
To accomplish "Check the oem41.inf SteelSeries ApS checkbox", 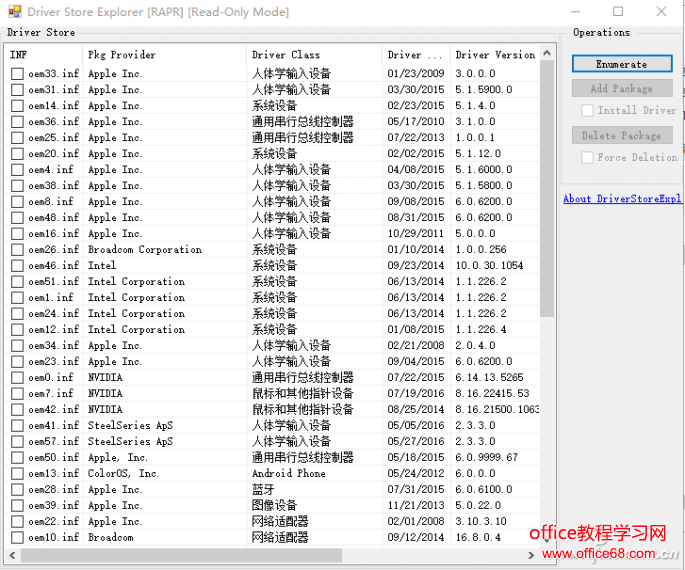I will pos(17,426).
